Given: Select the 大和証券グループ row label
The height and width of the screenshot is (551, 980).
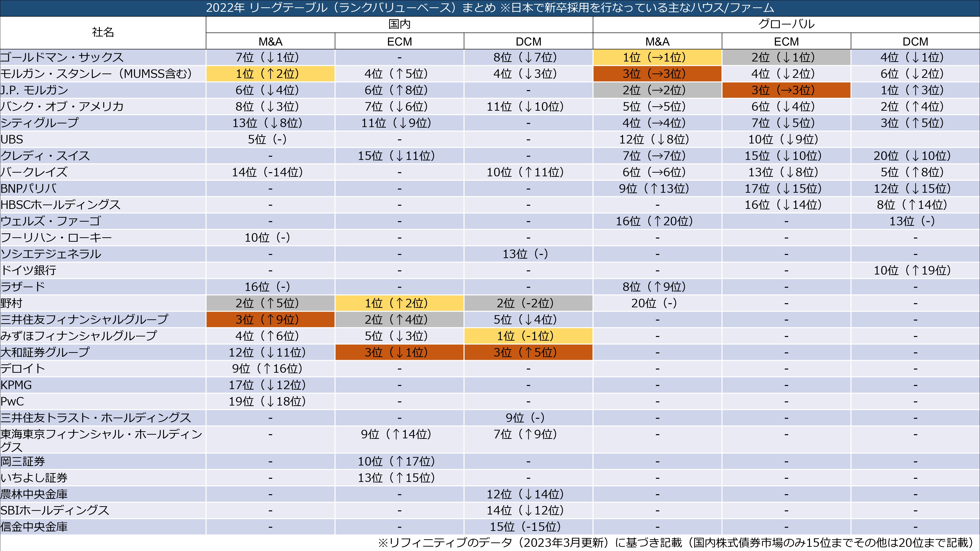Looking at the screenshot, I should 45,352.
